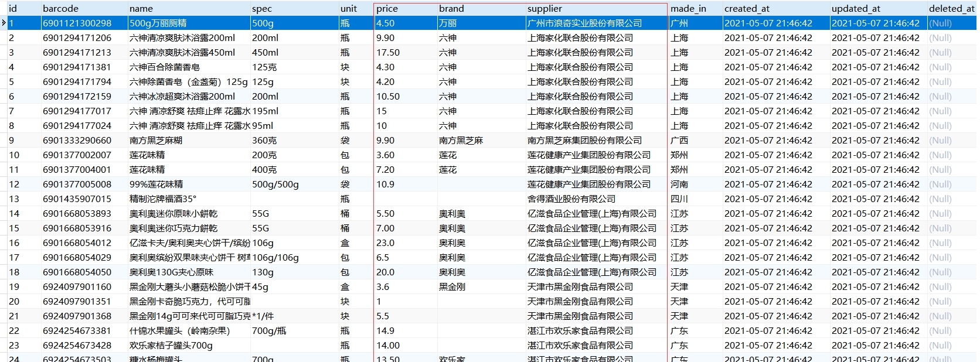The image size is (980, 362).
Task: Click price cell 17.50
Action: (x=406, y=52)
